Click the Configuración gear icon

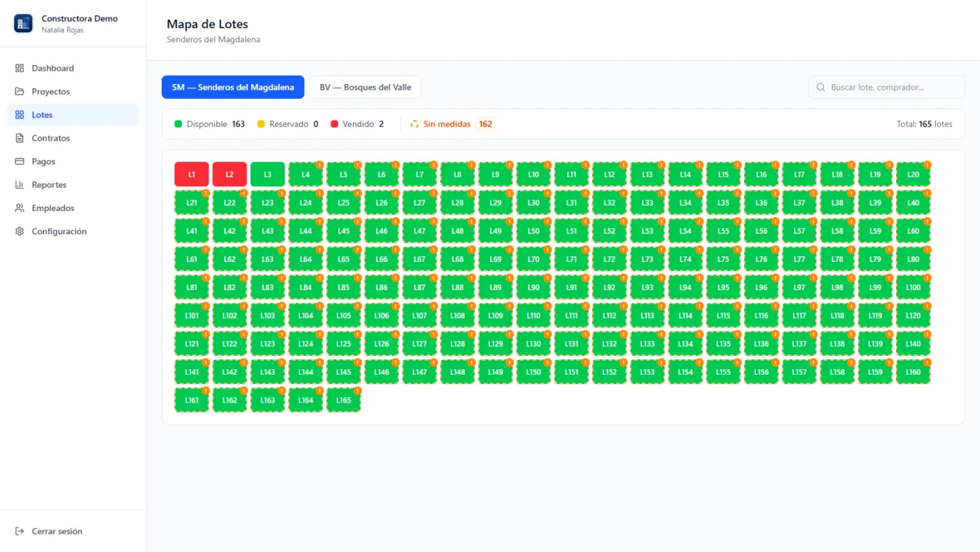coord(20,231)
